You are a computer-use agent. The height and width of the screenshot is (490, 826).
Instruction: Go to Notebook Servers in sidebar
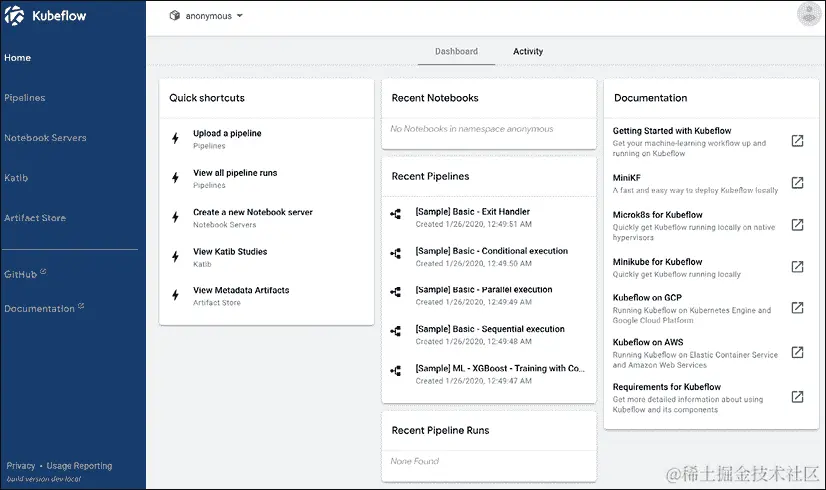pos(45,138)
